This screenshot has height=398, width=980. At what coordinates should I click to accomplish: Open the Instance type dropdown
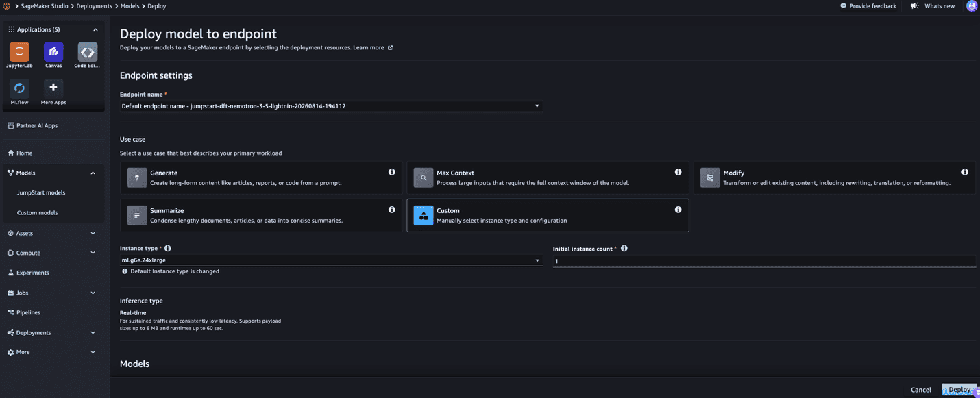(331, 260)
